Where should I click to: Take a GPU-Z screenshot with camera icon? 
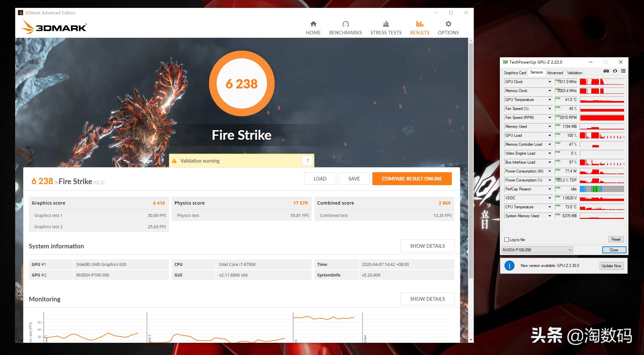click(606, 71)
